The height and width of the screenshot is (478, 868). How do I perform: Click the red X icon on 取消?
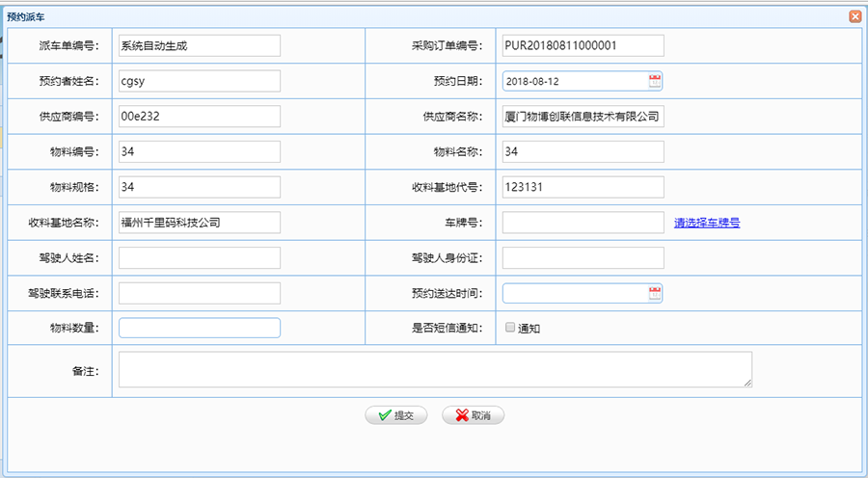click(462, 415)
